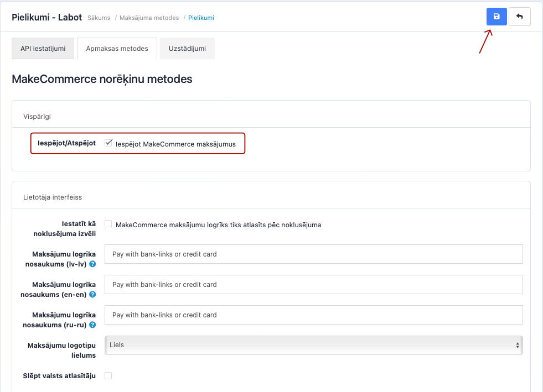Check the Slēpt valsts atlasītāju checkbox

(108, 376)
